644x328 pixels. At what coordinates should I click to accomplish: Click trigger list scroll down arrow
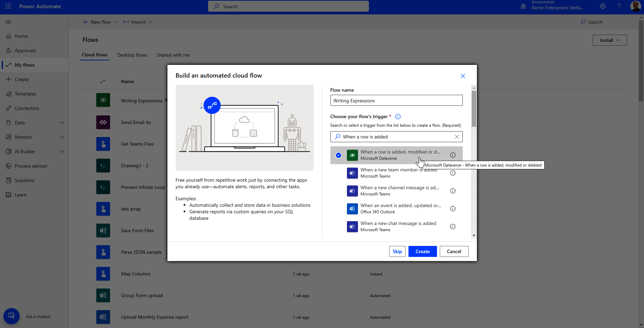(474, 236)
